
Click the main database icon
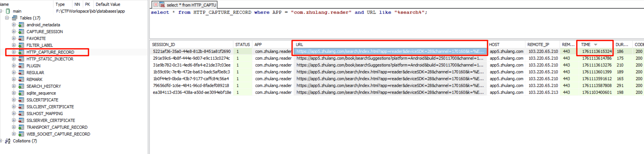tap(8, 11)
